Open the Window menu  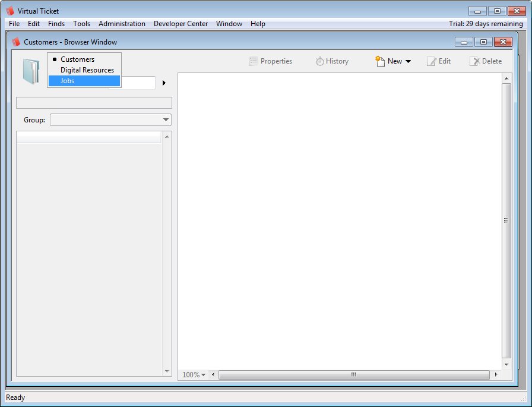point(229,24)
